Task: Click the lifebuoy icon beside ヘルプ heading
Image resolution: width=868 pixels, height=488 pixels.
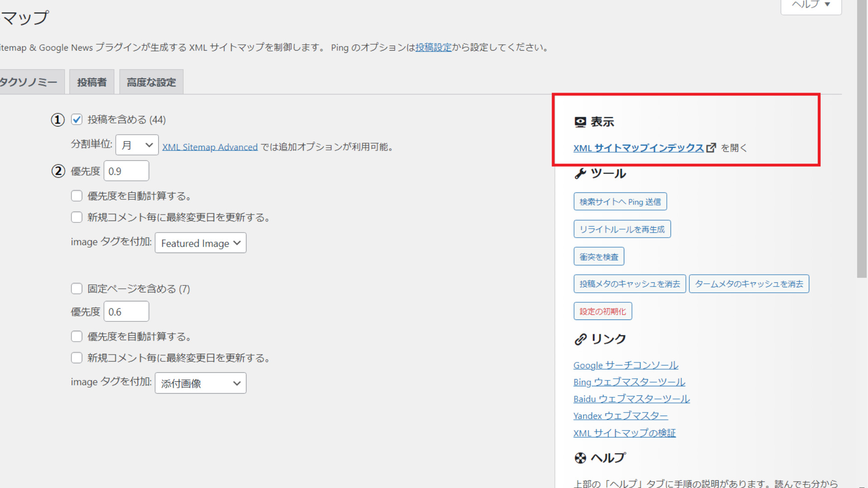Action: tap(580, 458)
